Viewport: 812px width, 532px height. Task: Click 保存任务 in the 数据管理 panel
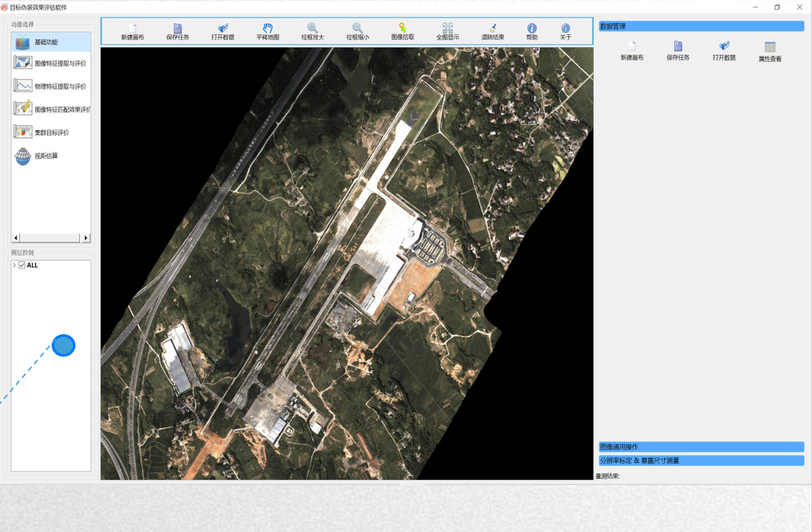click(678, 52)
